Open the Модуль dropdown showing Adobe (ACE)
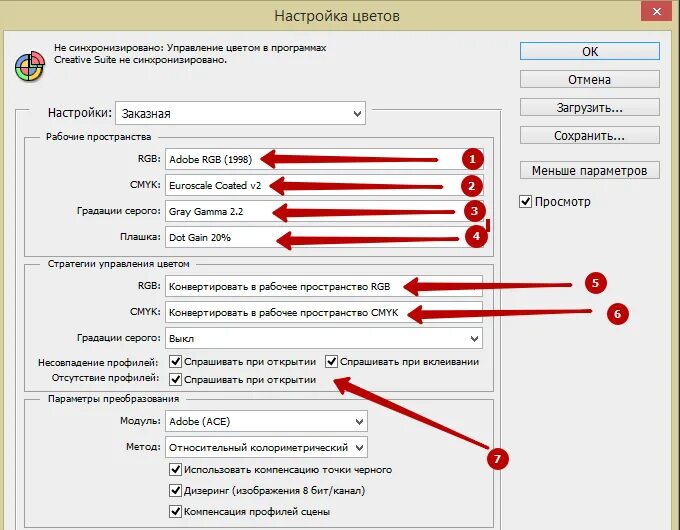680x530 pixels. (x=266, y=421)
